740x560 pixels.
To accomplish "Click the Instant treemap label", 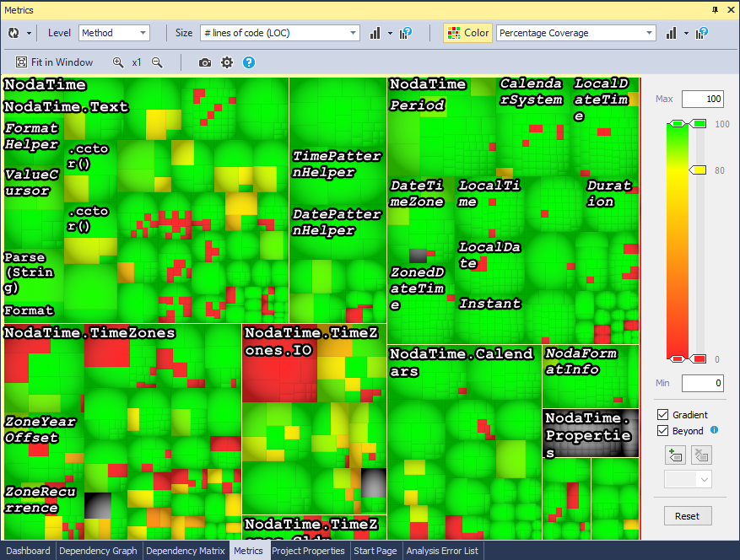I will tap(490, 304).
